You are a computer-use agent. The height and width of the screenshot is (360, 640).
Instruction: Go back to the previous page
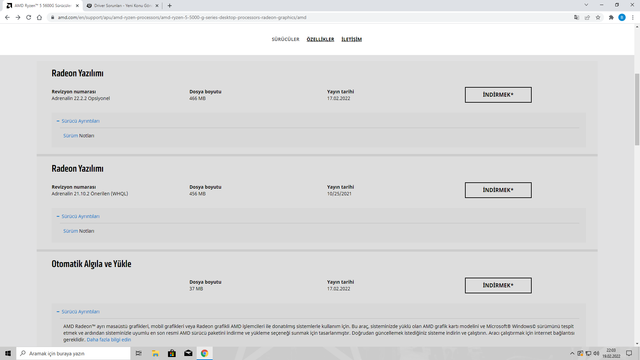click(7, 18)
